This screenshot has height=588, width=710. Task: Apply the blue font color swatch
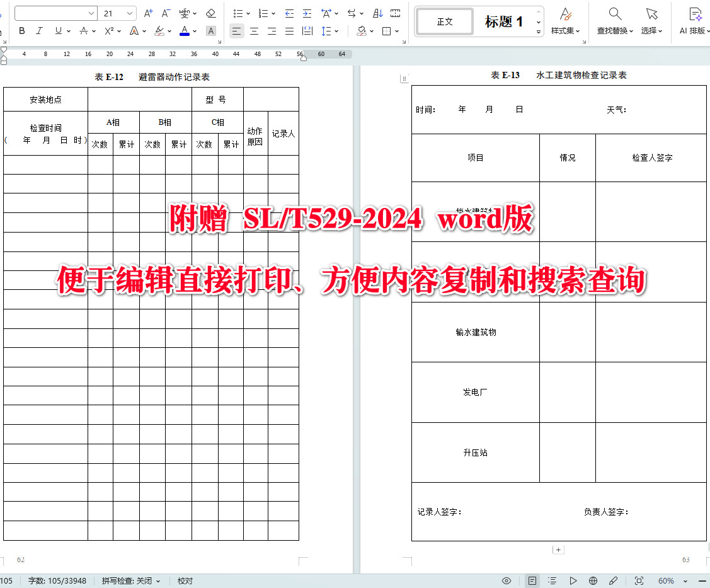click(x=184, y=30)
